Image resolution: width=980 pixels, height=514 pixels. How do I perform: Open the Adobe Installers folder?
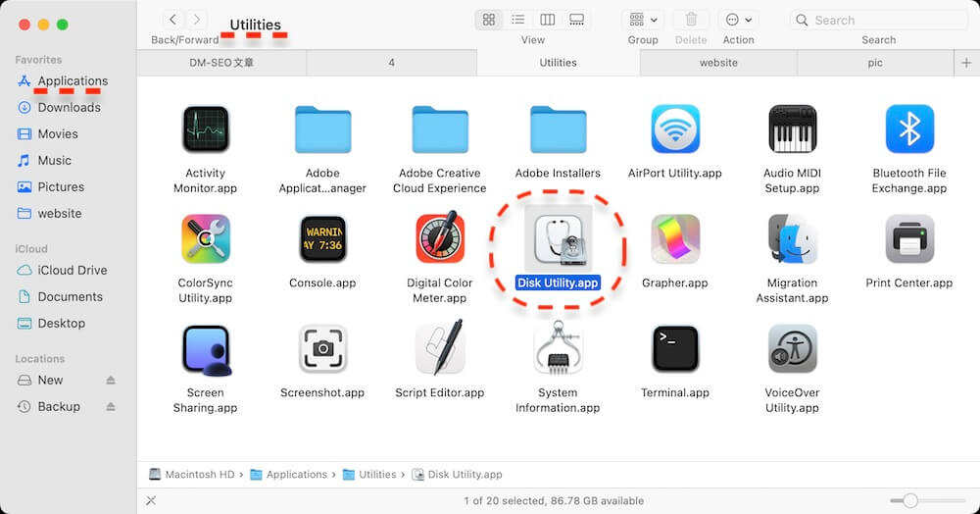tap(559, 129)
